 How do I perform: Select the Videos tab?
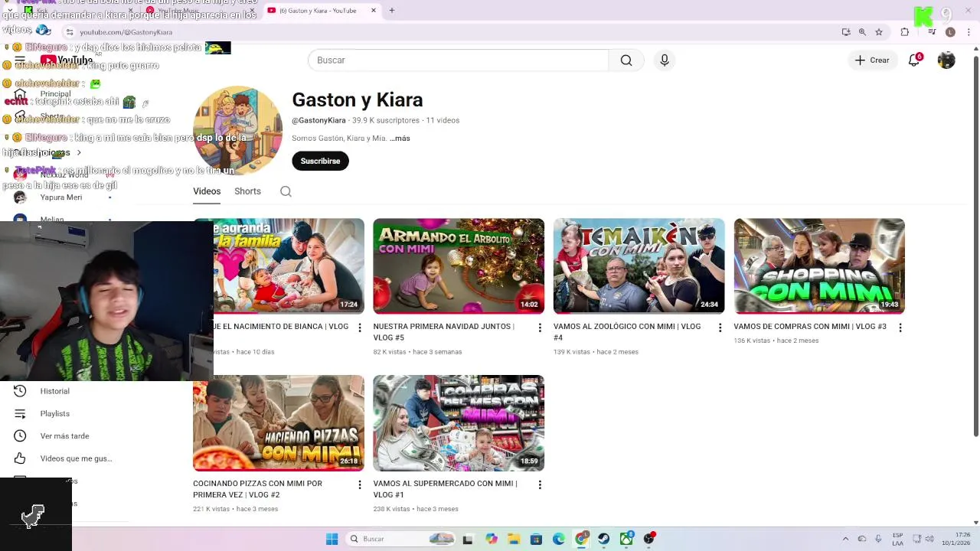click(x=207, y=191)
